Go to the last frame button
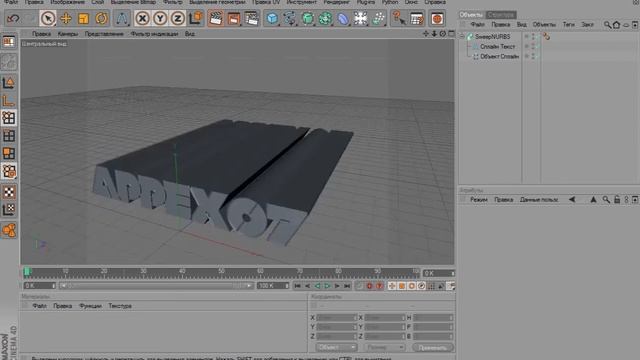The width and height of the screenshot is (640, 360). coord(347,286)
